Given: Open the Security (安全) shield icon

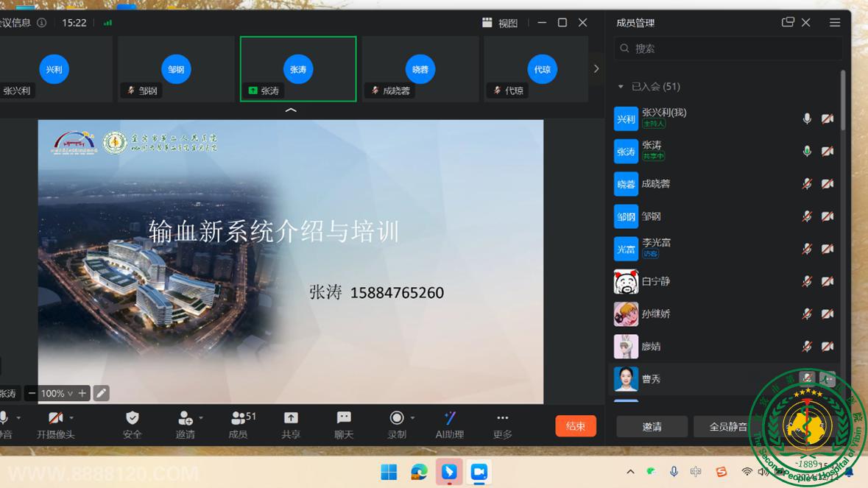Looking at the screenshot, I should 133,418.
